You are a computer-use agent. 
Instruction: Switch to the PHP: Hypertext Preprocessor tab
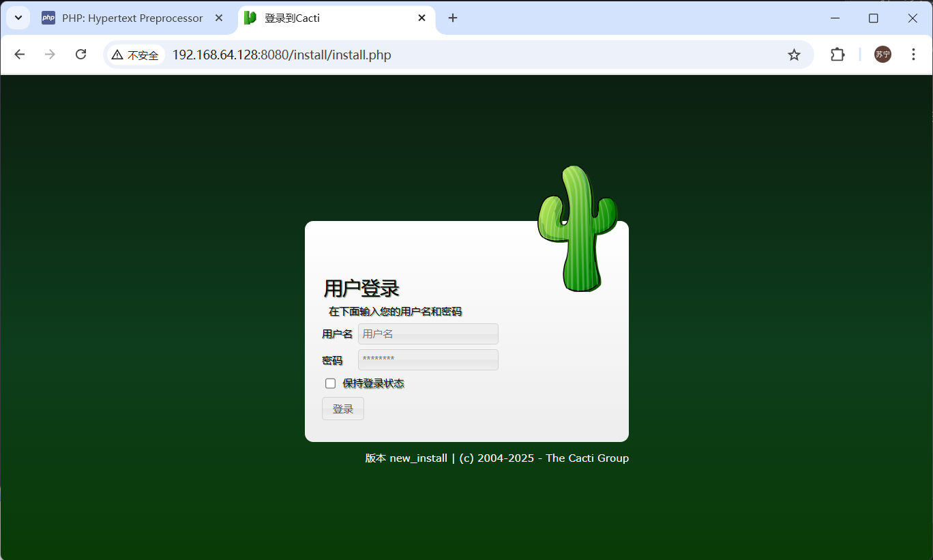coord(132,18)
